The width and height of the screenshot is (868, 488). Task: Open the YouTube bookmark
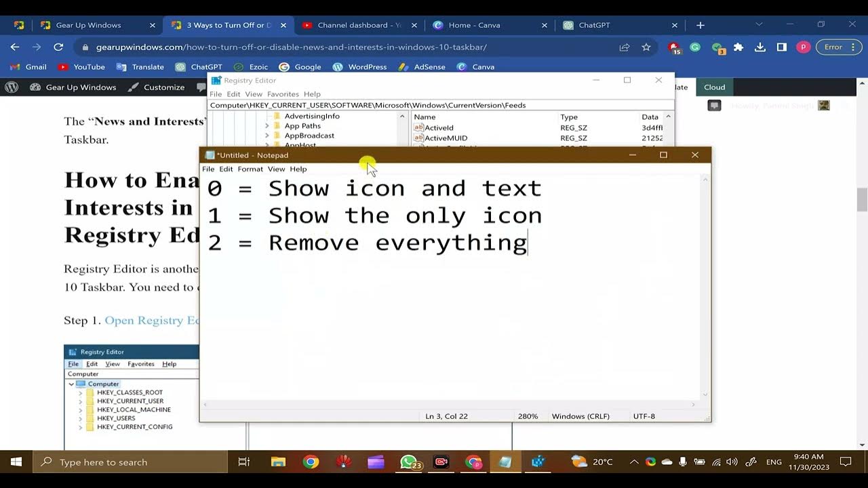coord(81,67)
